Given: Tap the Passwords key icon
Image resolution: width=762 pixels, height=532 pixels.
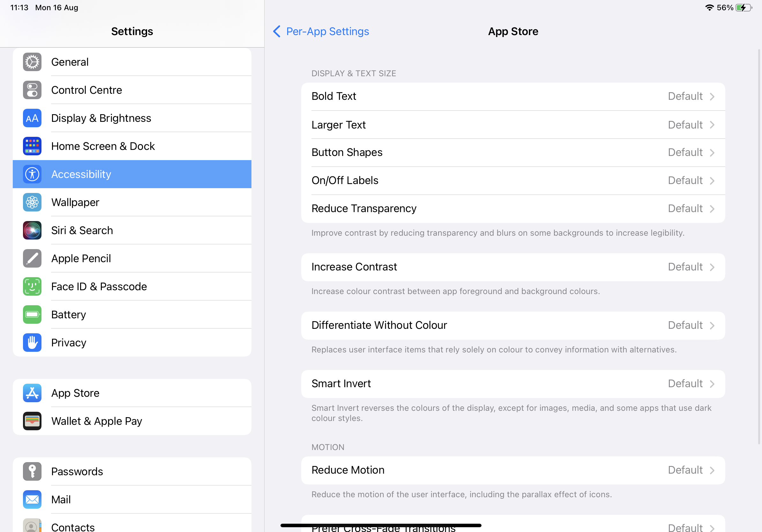Looking at the screenshot, I should coord(32,471).
